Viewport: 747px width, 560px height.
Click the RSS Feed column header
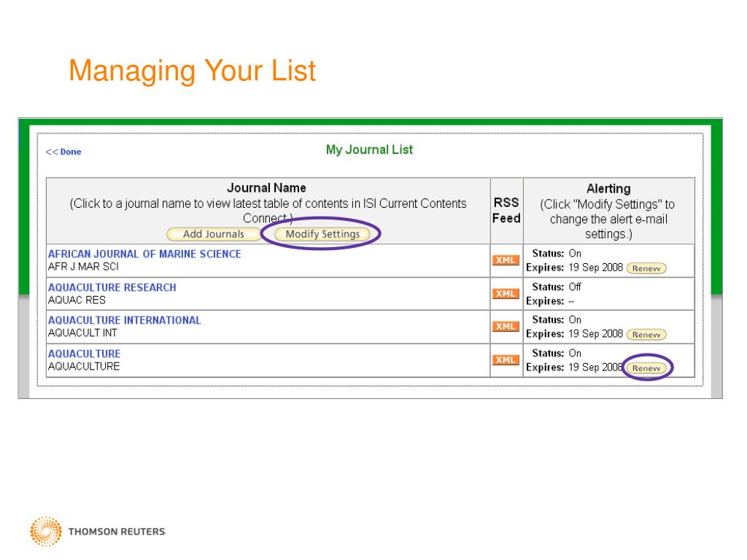tap(506, 211)
